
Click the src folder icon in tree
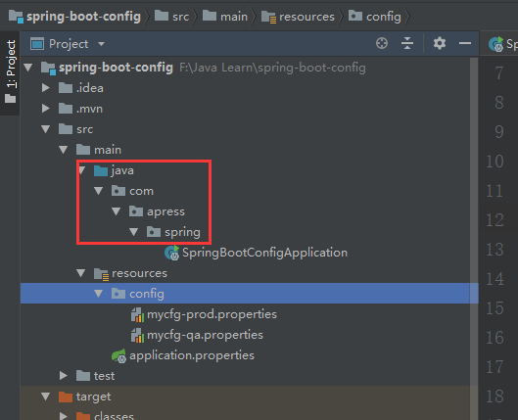click(66, 129)
